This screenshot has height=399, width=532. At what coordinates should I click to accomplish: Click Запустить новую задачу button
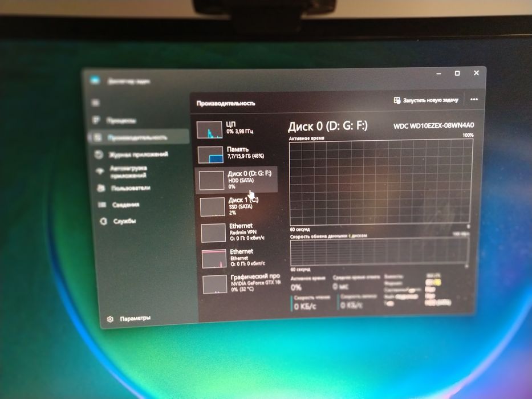click(426, 100)
